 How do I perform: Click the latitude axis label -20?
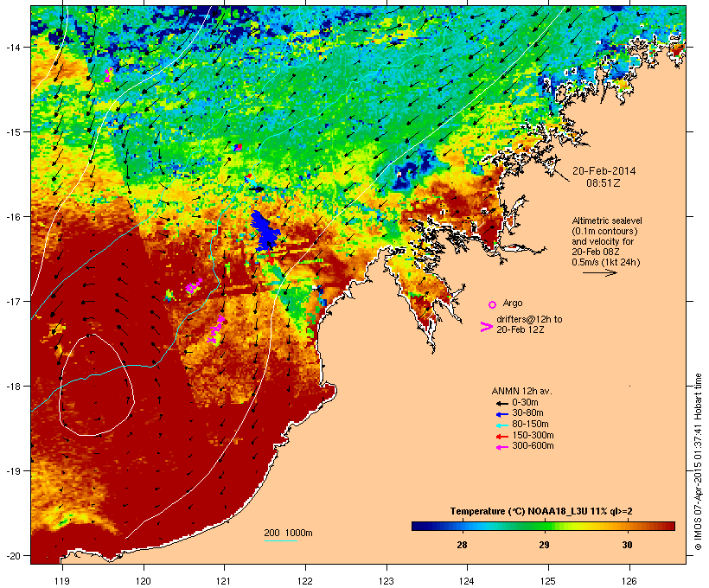(13, 556)
